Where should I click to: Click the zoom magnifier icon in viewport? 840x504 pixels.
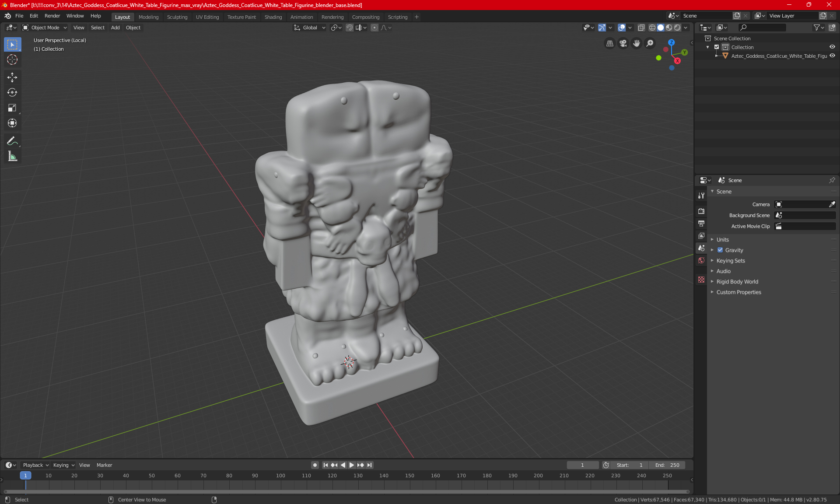coord(650,43)
